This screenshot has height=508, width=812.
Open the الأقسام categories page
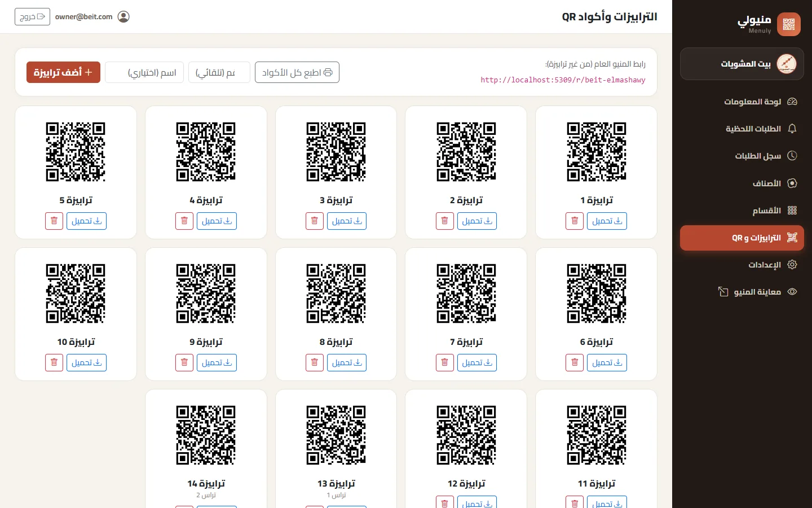742,211
